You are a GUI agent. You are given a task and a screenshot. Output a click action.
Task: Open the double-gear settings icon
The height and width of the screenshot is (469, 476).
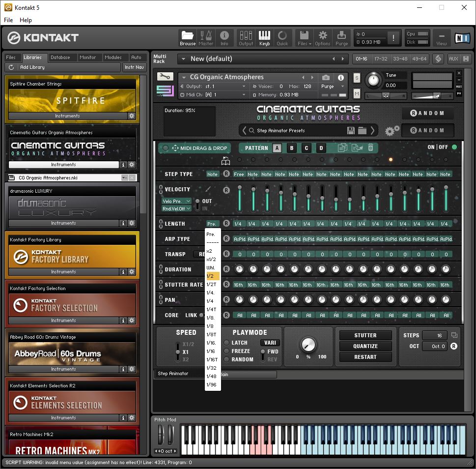[x=392, y=131]
